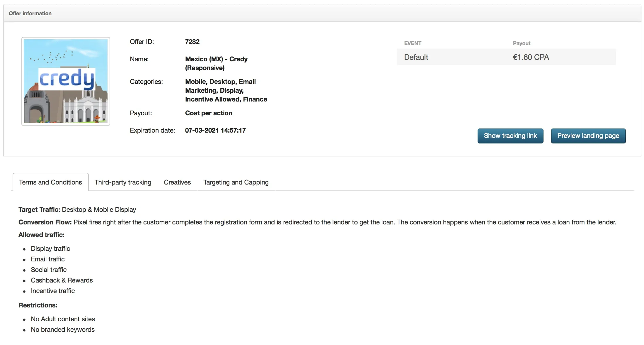Click the offer ID number 7282
Viewport: 644px width, 345px height.
point(192,42)
